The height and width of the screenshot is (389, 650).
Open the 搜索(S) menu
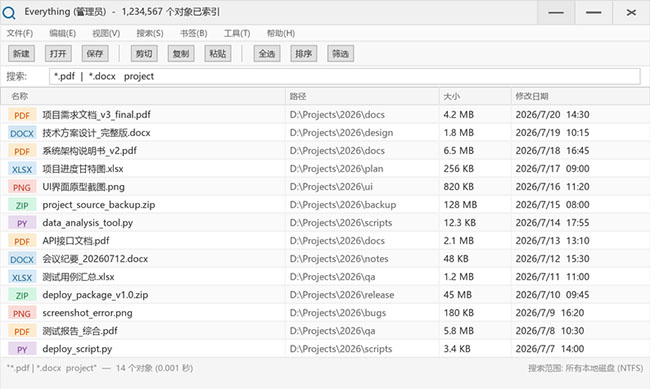pos(150,33)
